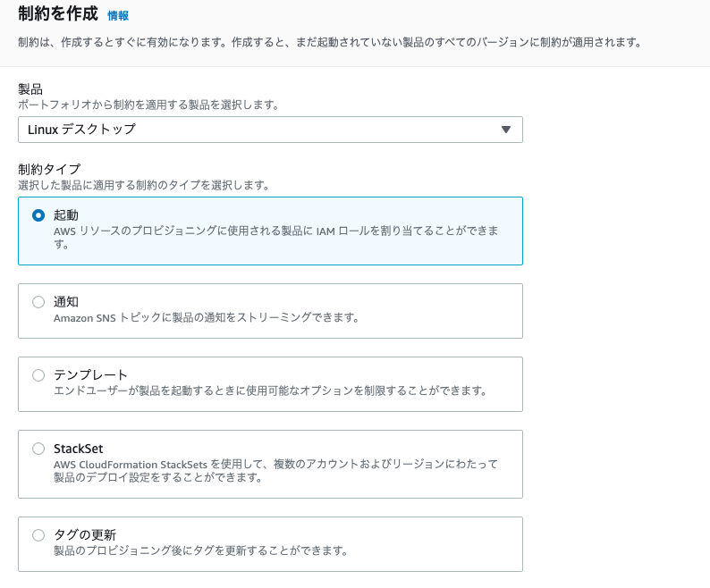Click the 製品 field label

30,88
